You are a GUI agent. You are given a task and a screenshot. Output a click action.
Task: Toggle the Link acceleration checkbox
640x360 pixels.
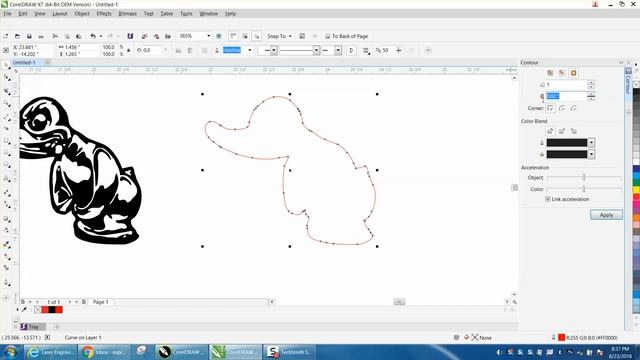548,199
